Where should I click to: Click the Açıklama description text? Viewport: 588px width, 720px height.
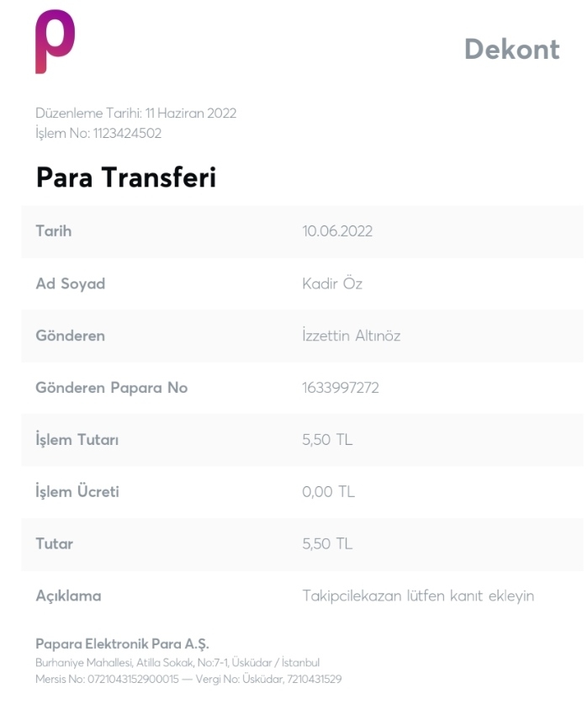click(x=418, y=596)
